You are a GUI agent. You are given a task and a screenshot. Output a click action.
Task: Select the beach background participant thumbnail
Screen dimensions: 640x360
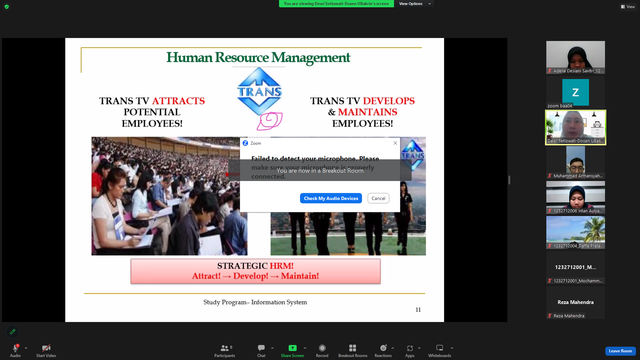[x=576, y=233]
